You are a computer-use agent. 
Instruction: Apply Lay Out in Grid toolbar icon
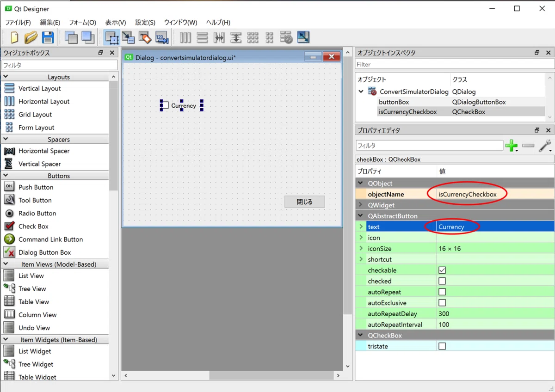click(x=253, y=37)
